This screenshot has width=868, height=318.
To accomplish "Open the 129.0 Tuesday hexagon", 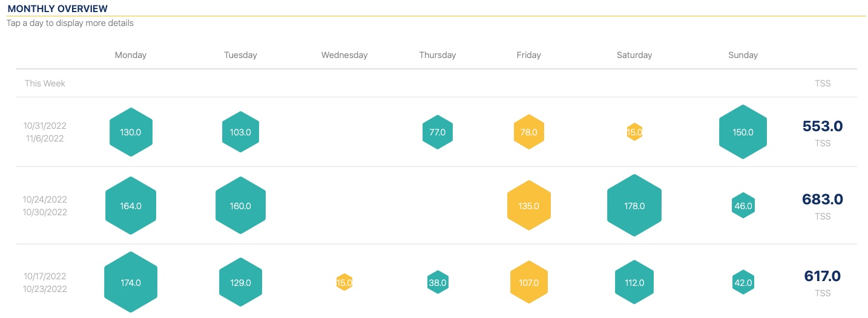I will pos(240,282).
